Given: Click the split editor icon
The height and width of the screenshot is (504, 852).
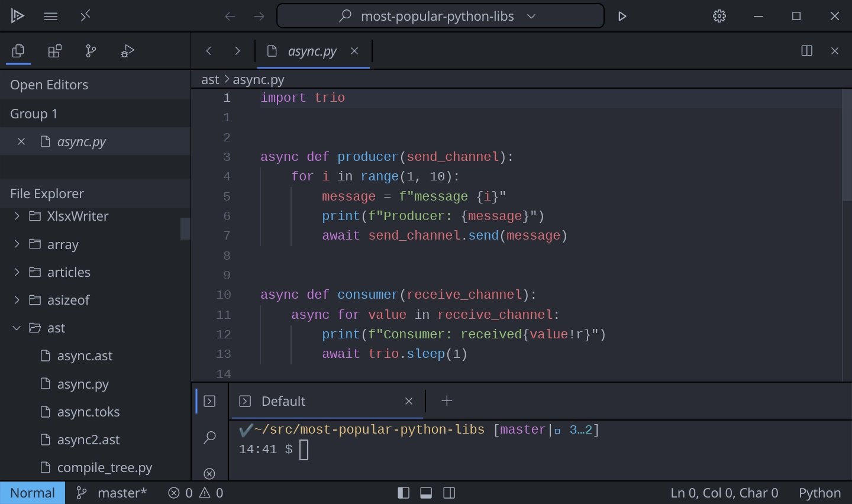Looking at the screenshot, I should click(x=806, y=51).
